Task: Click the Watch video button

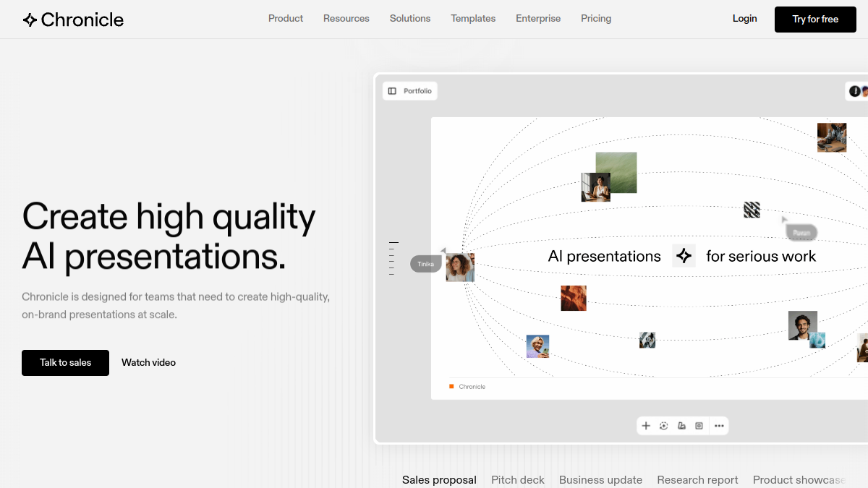Action: pos(148,363)
